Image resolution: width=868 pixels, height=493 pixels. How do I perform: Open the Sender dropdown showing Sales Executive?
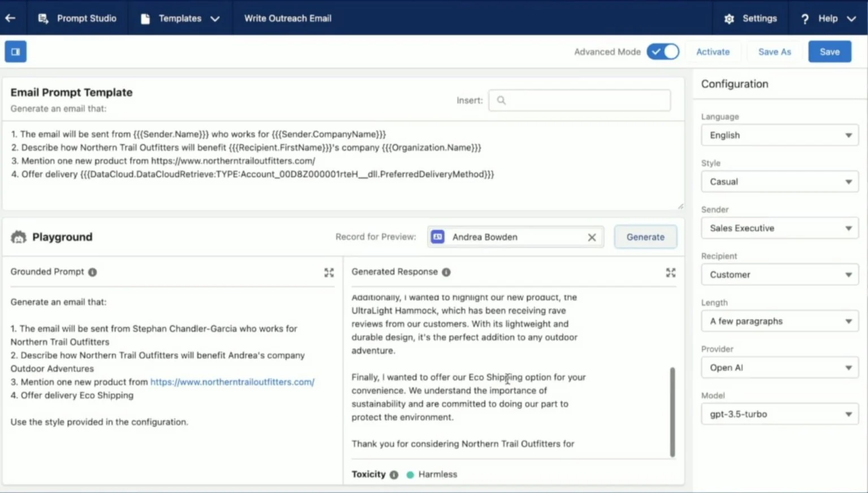click(x=780, y=228)
